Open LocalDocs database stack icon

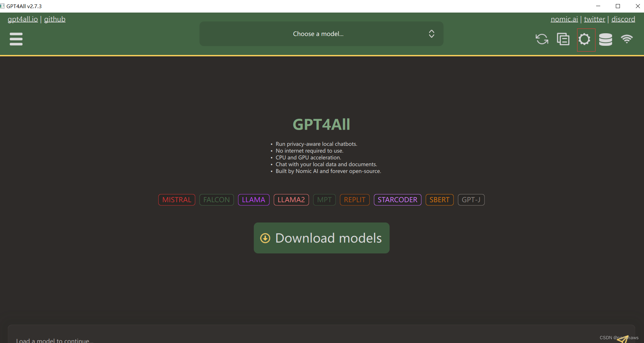coord(606,39)
